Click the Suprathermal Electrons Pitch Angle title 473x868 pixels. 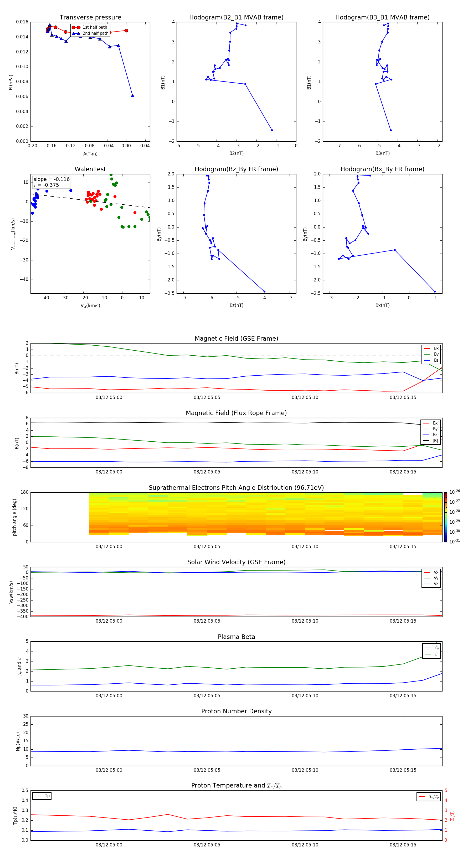pyautogui.click(x=236, y=488)
